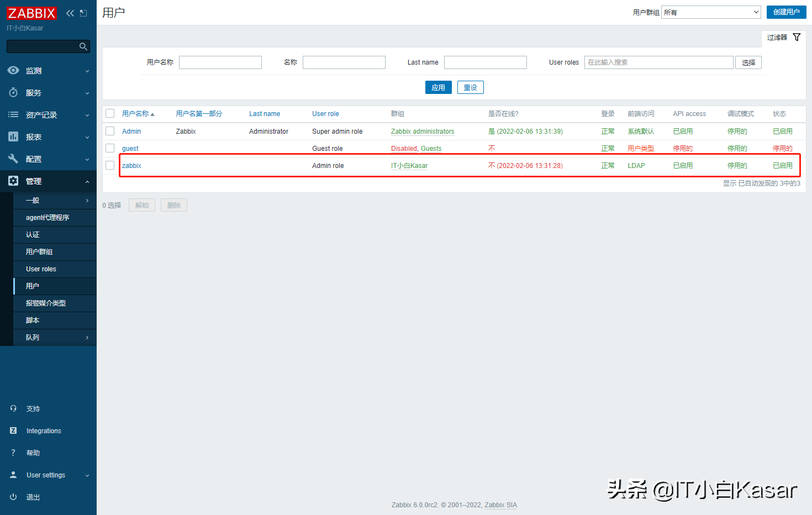Open the User roles menu item
Viewport: 812px width, 515px height.
click(x=41, y=269)
